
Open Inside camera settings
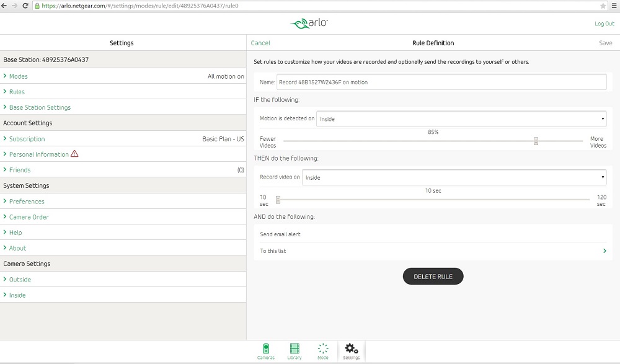[x=123, y=295]
